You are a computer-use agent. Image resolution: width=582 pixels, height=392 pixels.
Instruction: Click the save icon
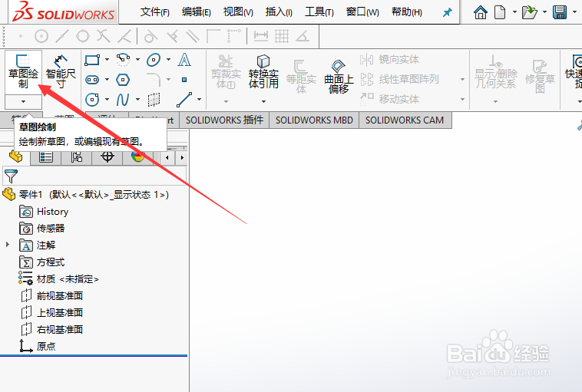(x=560, y=12)
